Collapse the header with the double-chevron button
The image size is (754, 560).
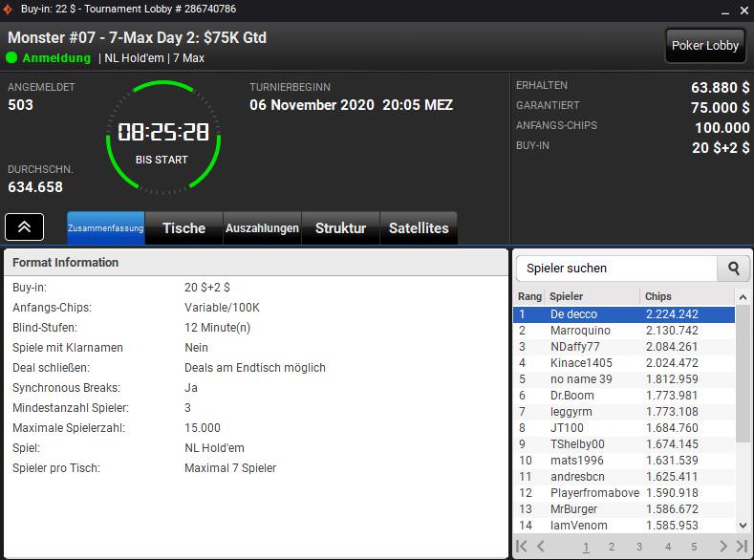tap(25, 226)
